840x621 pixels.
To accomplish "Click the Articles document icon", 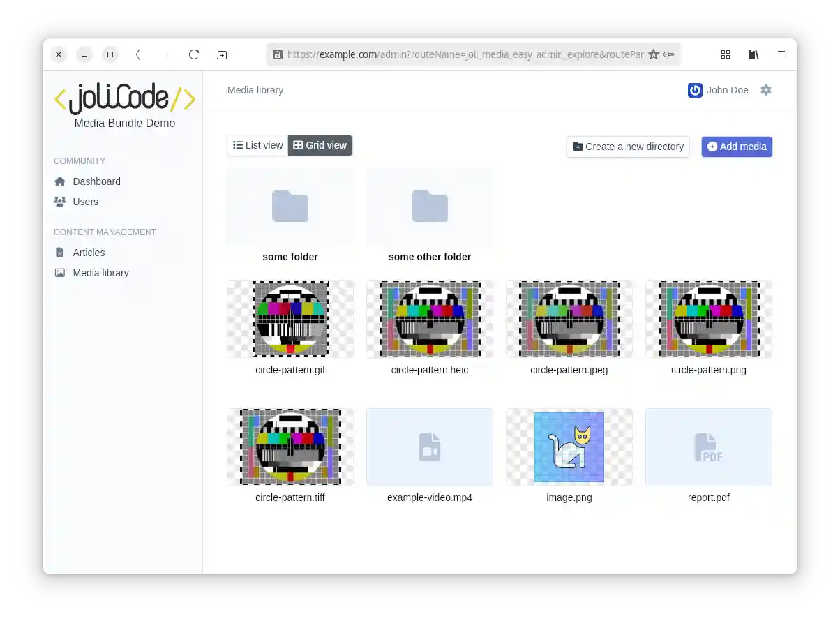I will pyautogui.click(x=60, y=253).
